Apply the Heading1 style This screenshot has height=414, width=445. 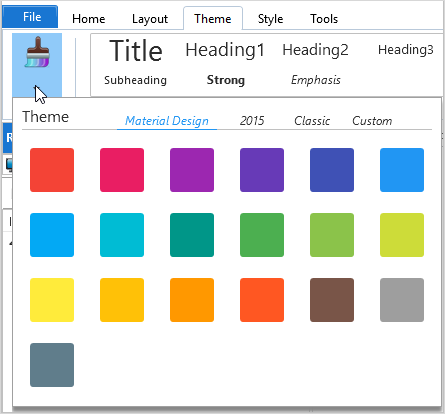(225, 50)
